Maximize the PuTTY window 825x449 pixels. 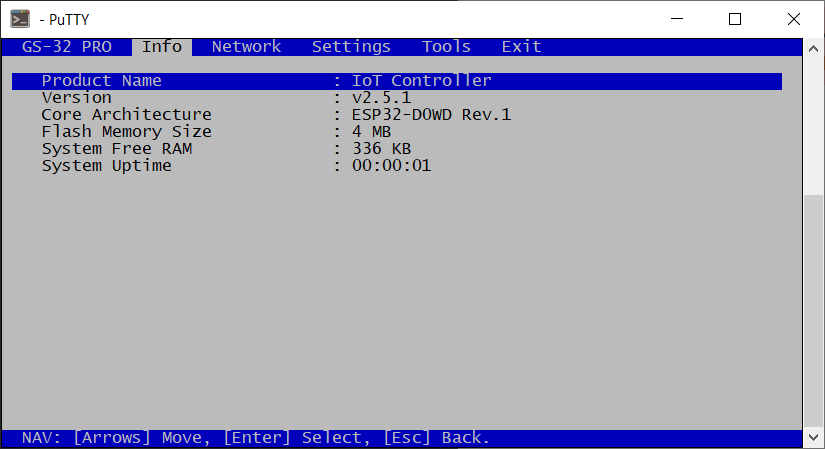click(735, 19)
